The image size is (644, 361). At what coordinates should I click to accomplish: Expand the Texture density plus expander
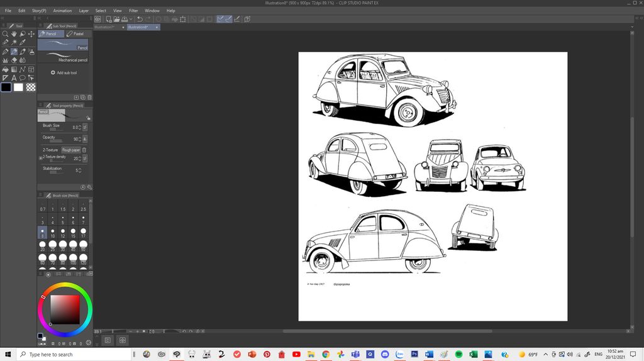pos(41,158)
